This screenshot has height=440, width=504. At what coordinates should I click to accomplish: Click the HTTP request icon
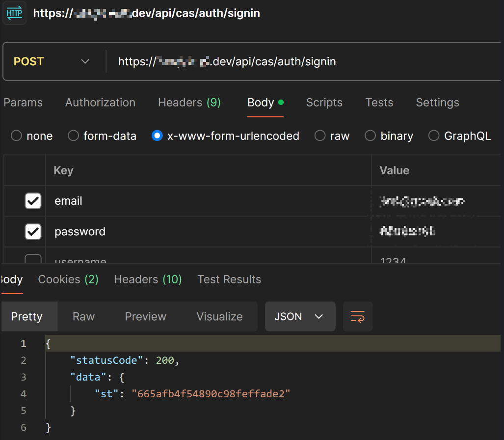click(14, 13)
